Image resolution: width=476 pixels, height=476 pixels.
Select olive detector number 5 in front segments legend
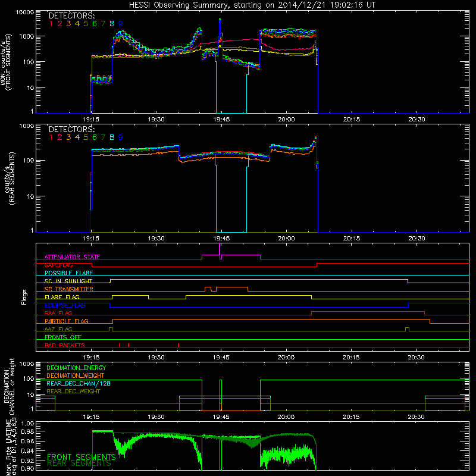[x=86, y=24]
